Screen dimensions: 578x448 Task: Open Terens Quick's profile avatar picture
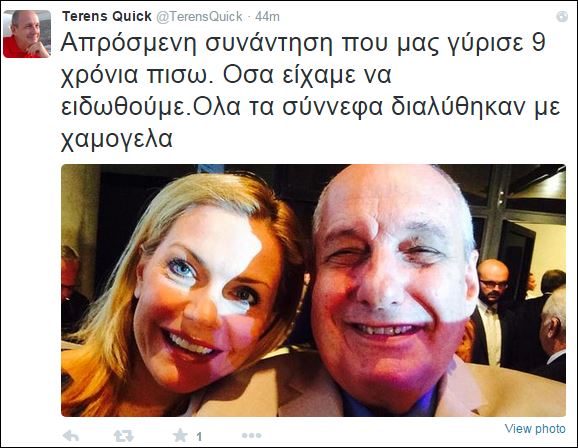pos(27,34)
